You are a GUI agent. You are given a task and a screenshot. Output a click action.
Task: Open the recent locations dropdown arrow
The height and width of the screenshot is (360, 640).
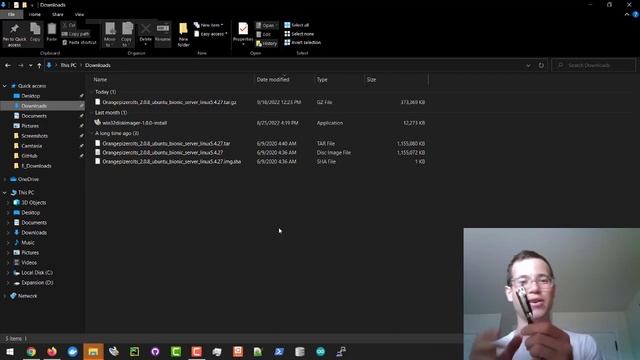[31, 65]
